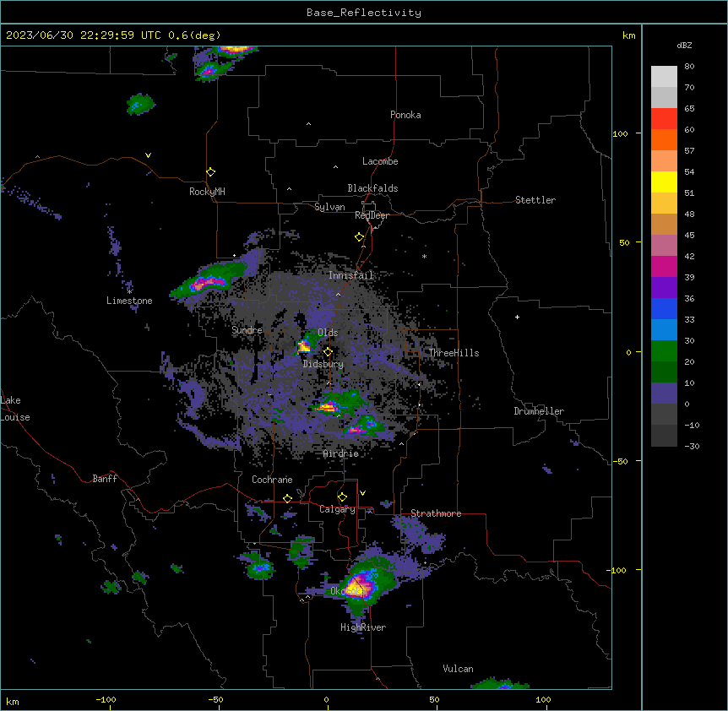Click the RedDeer city label
728x711 pixels.
(x=372, y=215)
